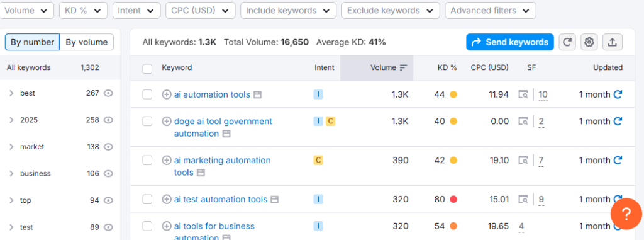
Task: Open SERP icon after 'ai automation tools'
Action: (257, 95)
